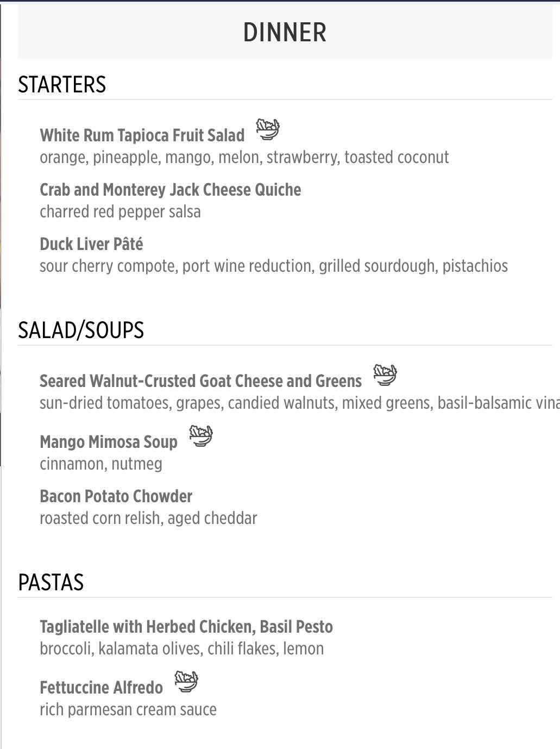This screenshot has height=749, width=560.
Task: Click vegetarian icon next to Seared Walnut-Crusted Goat Cheese
Action: click(385, 375)
